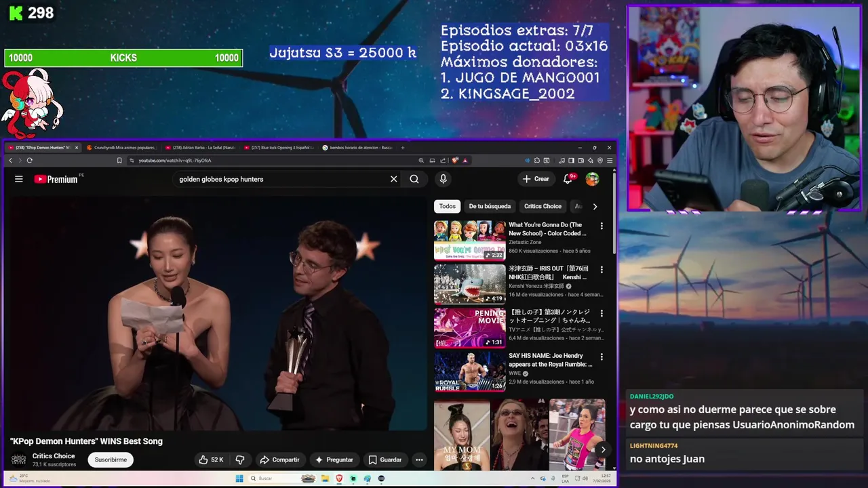Click the Preguntar button

334,460
